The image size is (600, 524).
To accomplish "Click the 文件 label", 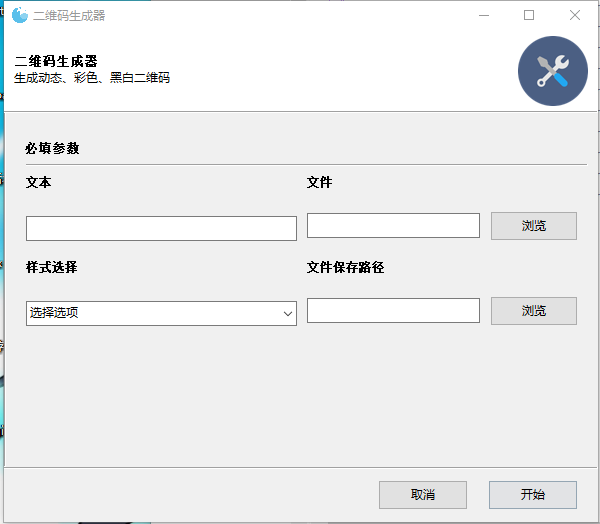I will click(x=319, y=182).
